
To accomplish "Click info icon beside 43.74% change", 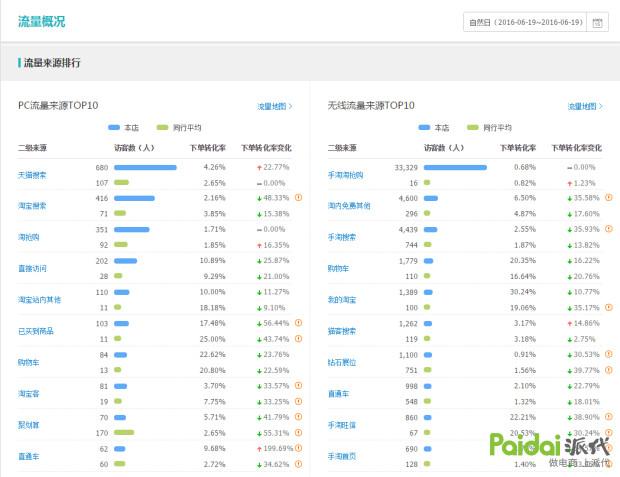I will (299, 339).
